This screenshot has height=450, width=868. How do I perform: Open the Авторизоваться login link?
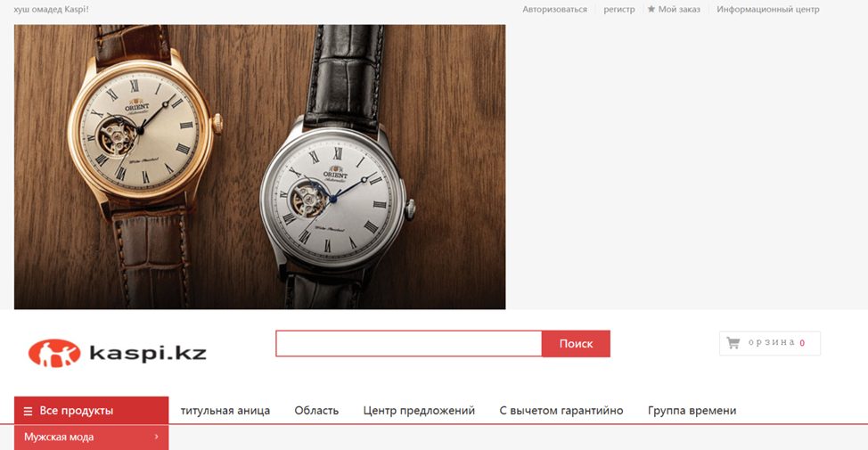[554, 9]
